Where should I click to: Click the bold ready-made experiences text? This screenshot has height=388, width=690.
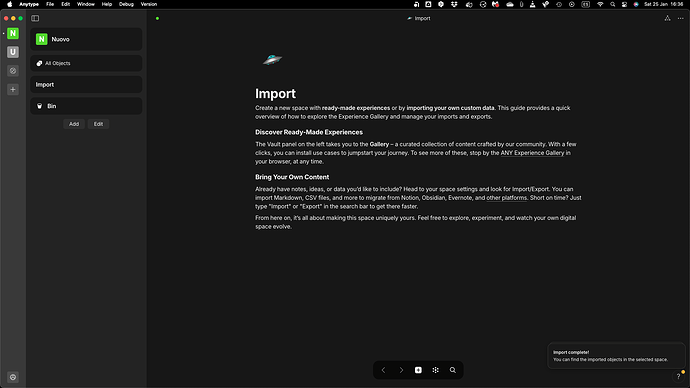click(x=356, y=108)
